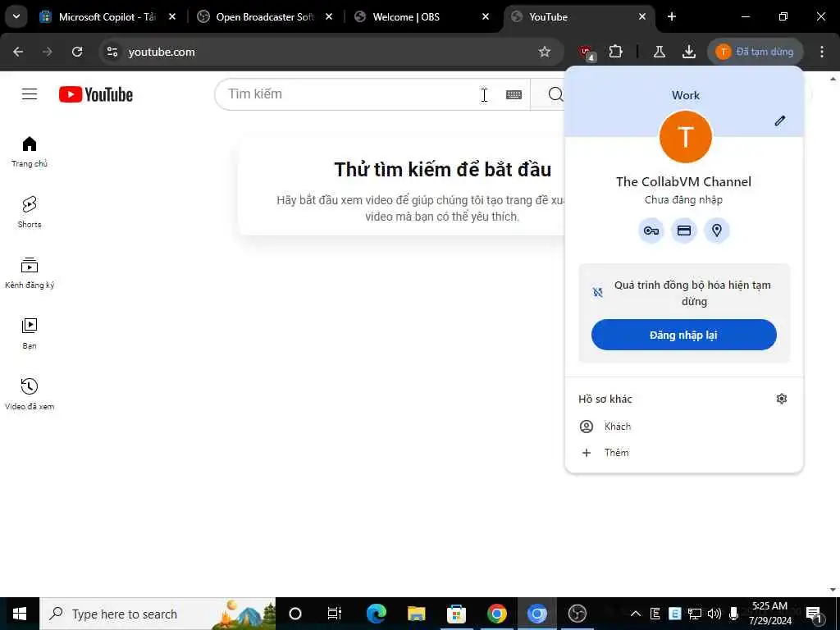Open the Bạn library section

pos(30,333)
